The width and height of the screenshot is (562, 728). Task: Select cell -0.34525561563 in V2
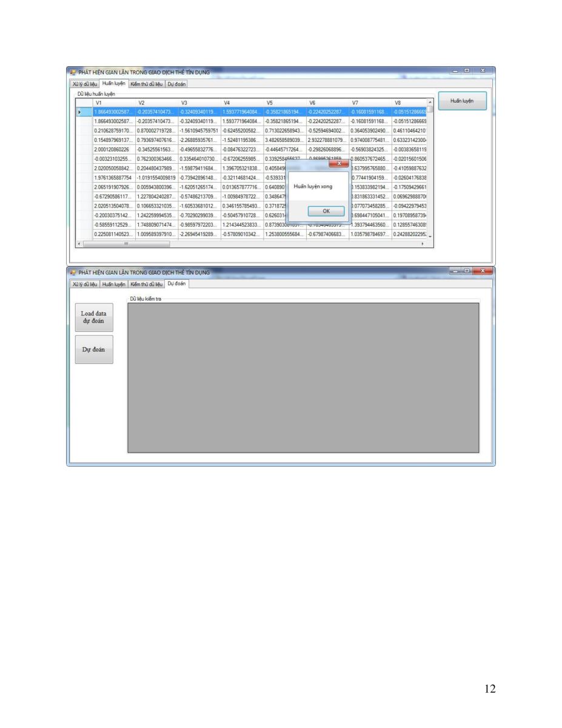click(156, 149)
